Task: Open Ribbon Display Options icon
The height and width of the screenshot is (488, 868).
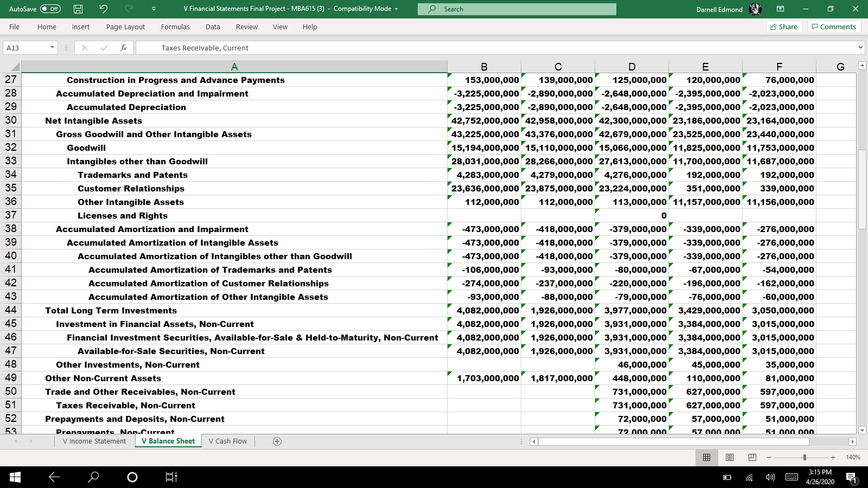Action: click(x=780, y=9)
